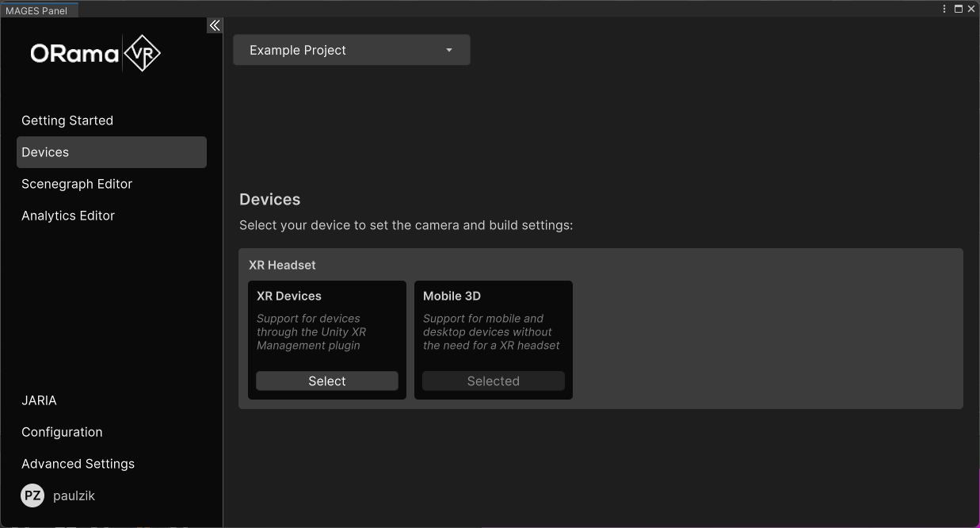Click the paulzik username
The height and width of the screenshot is (528, 980).
click(x=74, y=495)
